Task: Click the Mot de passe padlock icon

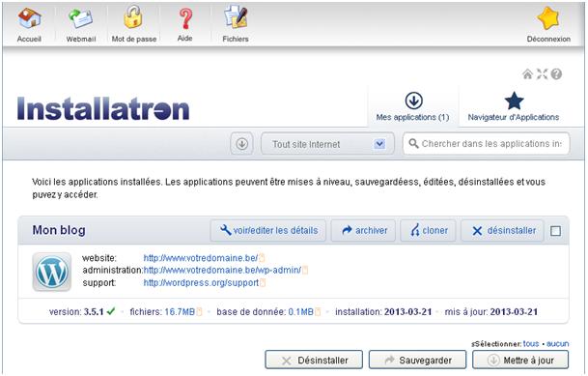Action: [133, 17]
